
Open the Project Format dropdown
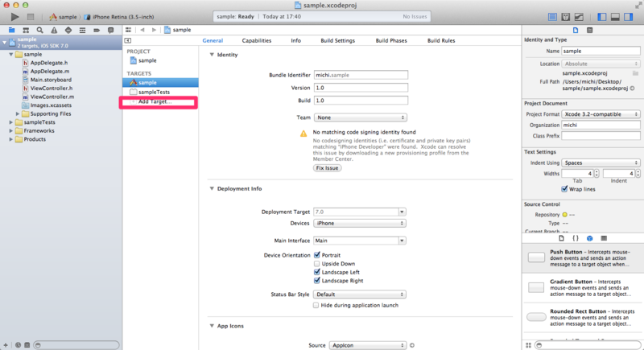coord(601,114)
